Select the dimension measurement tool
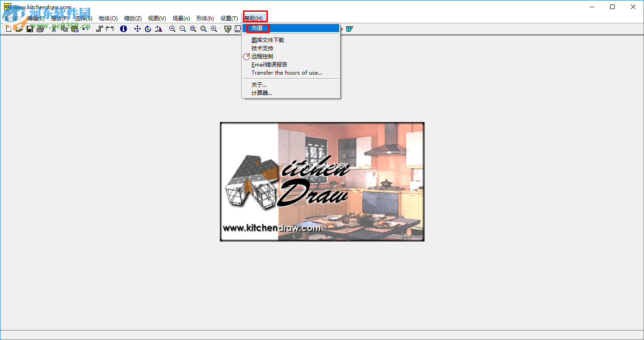This screenshot has width=644, height=340. [x=110, y=29]
